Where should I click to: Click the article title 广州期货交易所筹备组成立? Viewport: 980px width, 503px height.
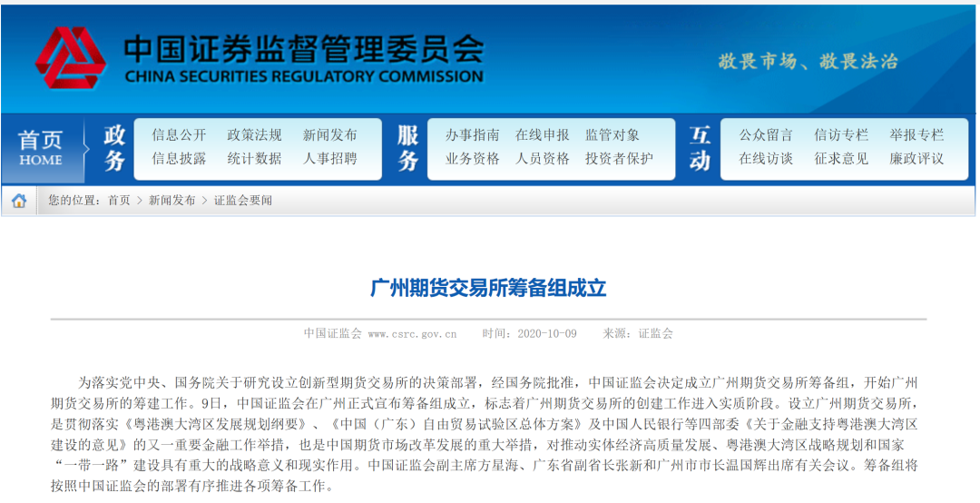(x=489, y=289)
